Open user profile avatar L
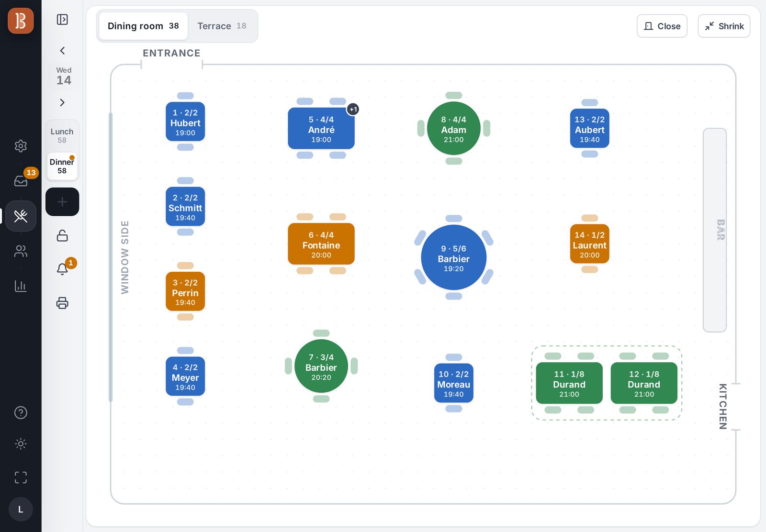The width and height of the screenshot is (766, 532). pos(21,510)
